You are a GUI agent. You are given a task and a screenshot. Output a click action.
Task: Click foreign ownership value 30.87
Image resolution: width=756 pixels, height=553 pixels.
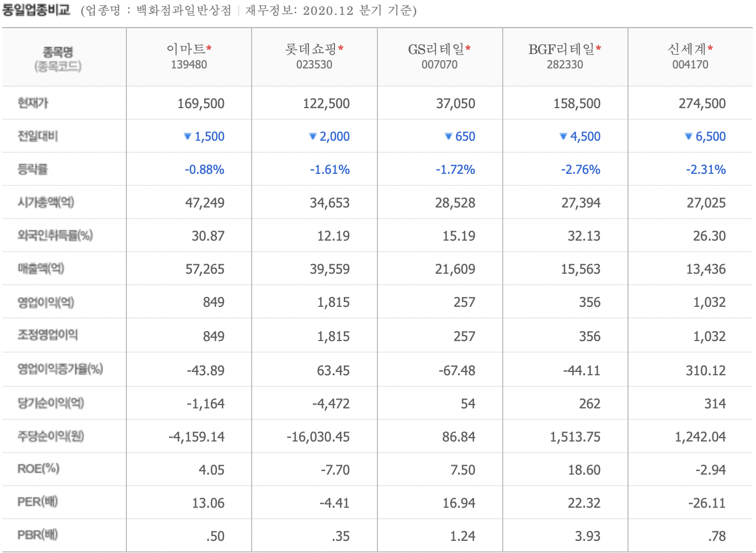(x=208, y=236)
